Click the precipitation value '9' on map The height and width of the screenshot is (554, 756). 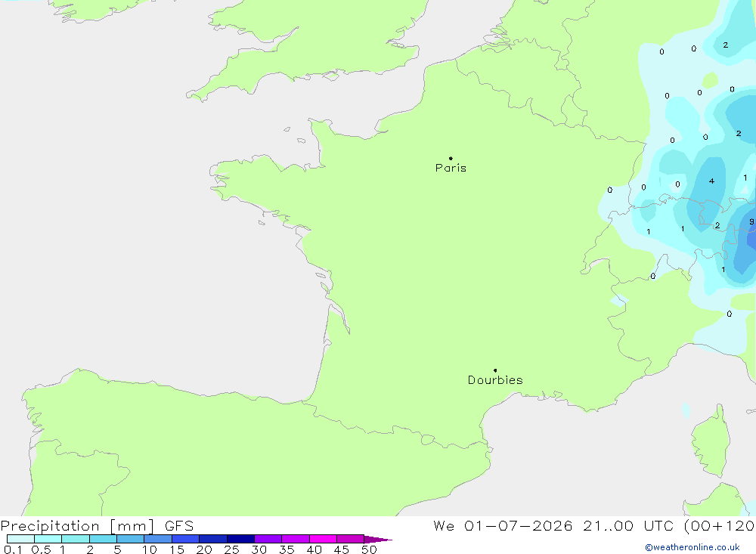pos(751,221)
